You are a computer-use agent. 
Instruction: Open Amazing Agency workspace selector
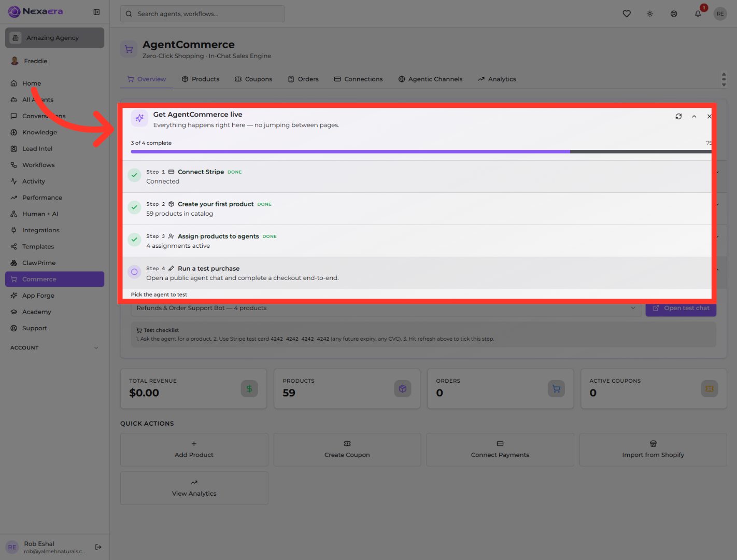click(x=54, y=38)
